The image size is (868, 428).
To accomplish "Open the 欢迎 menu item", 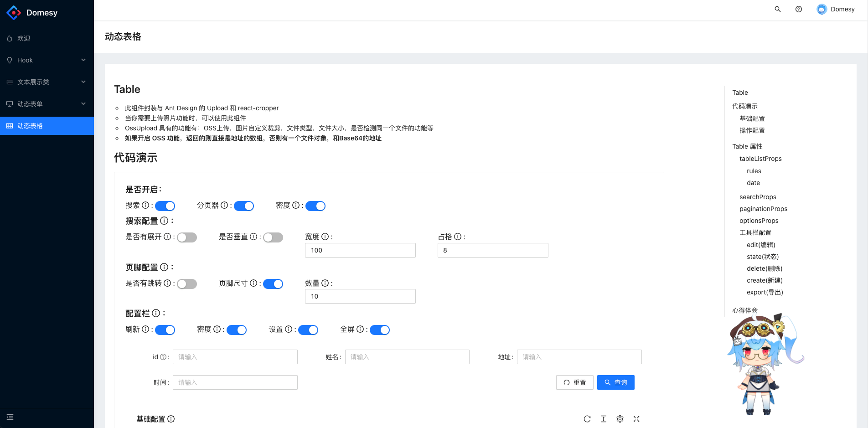I will (47, 38).
